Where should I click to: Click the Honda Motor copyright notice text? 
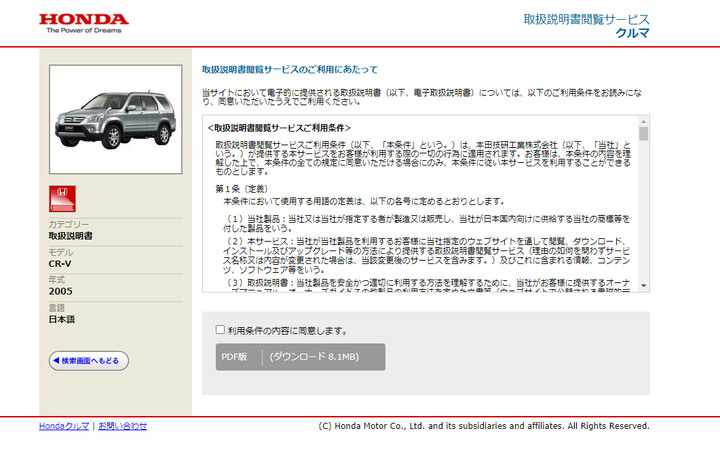[484, 426]
